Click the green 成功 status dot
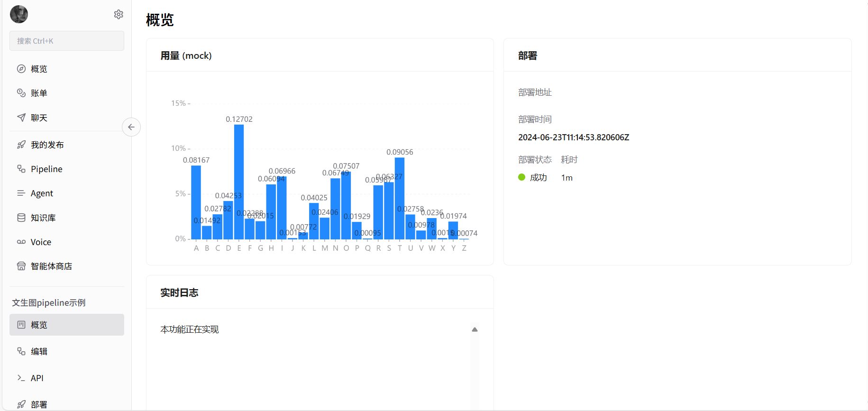The height and width of the screenshot is (411, 868). pos(521,177)
